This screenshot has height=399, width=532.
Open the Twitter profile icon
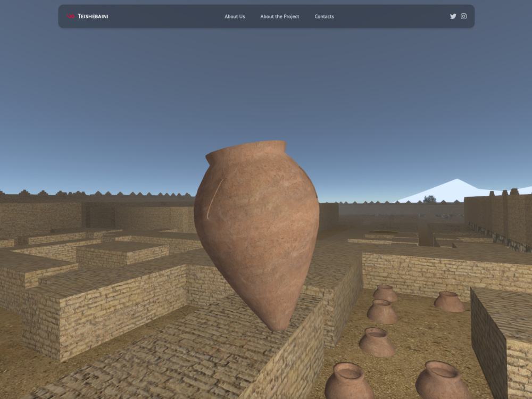tap(453, 16)
